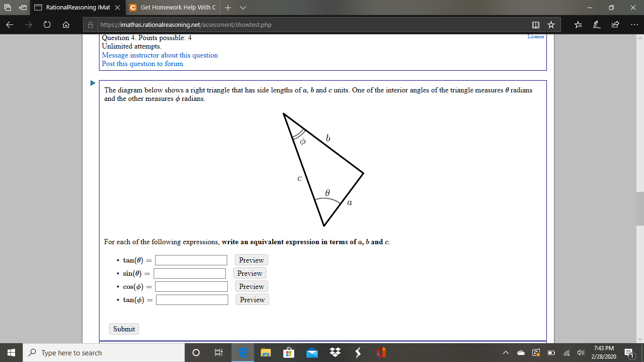Open the Mail app from taskbar
Screen dimensions: 644x362
point(312,353)
